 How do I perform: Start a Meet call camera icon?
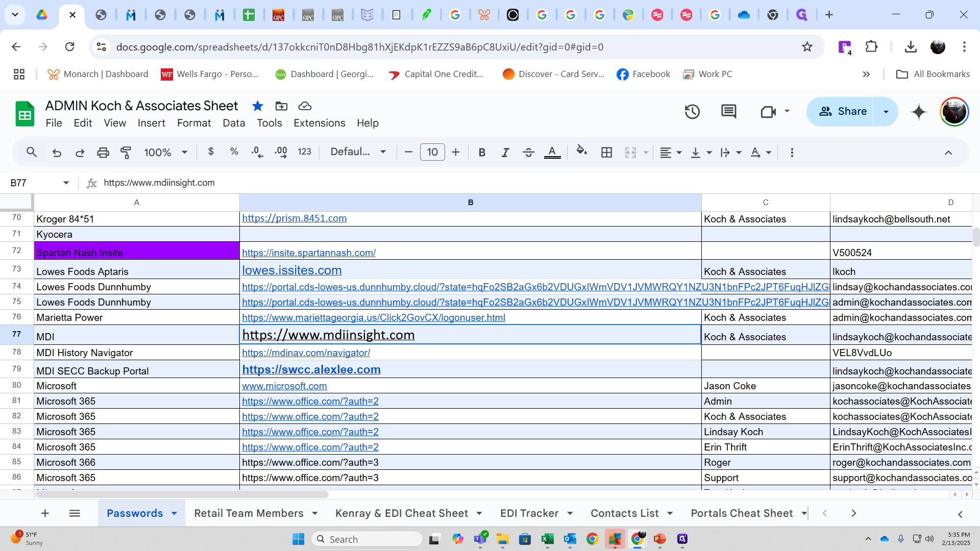tap(768, 111)
